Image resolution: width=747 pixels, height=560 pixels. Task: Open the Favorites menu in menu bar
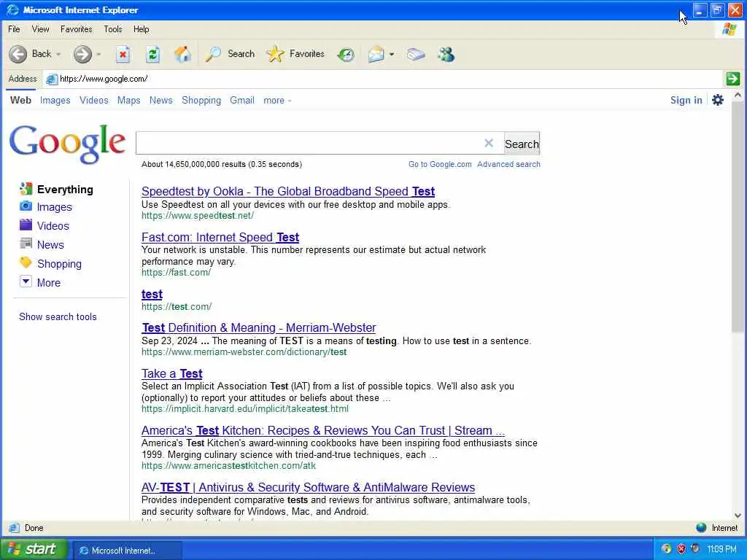(76, 29)
